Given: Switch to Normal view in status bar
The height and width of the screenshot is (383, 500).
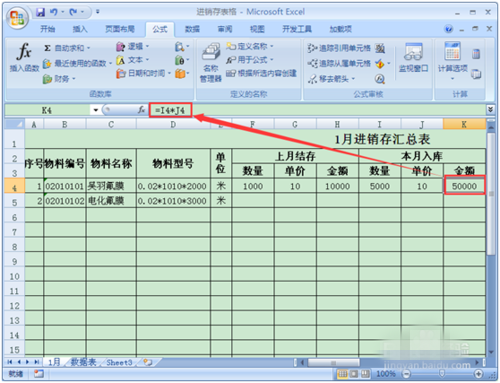Looking at the screenshot, I should (x=342, y=374).
